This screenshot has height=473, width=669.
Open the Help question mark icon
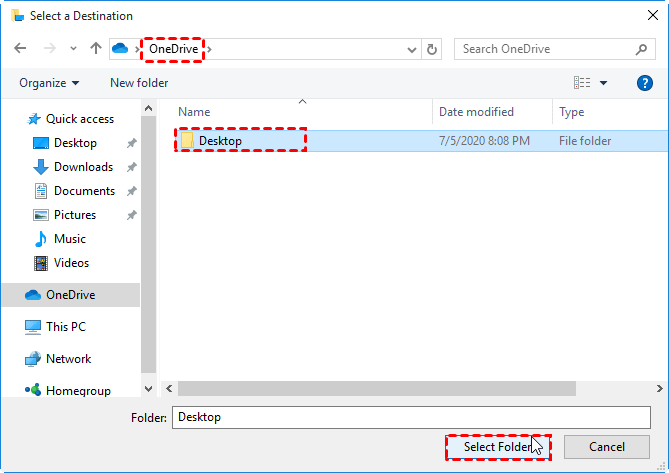click(645, 83)
